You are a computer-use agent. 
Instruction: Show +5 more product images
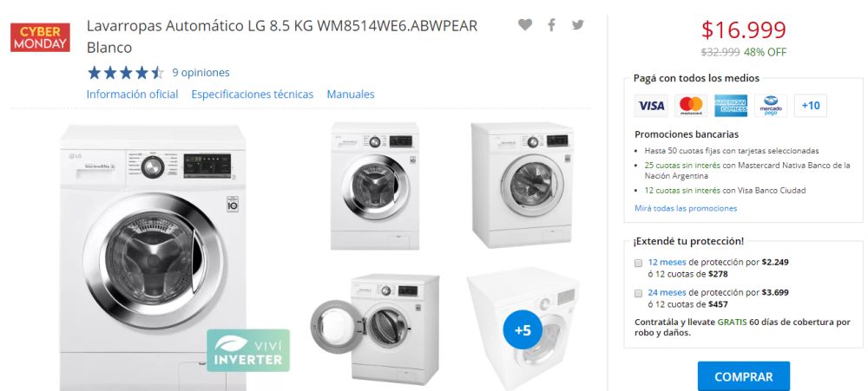coord(523,330)
